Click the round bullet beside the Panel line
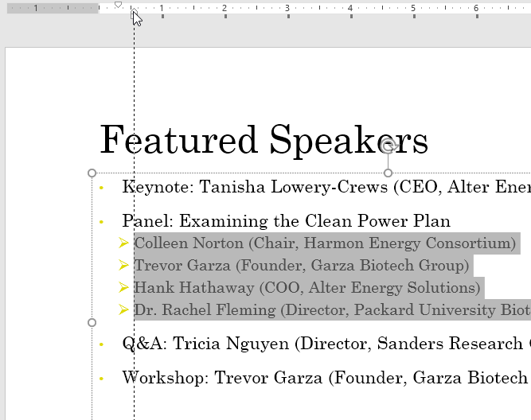The width and height of the screenshot is (531, 420). click(x=101, y=223)
